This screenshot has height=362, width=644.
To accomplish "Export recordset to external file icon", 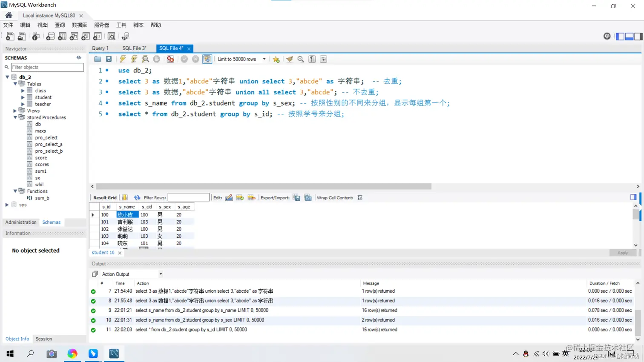I will [296, 197].
